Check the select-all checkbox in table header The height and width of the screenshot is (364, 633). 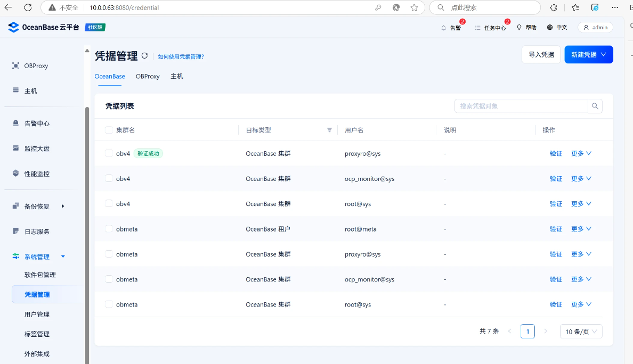[109, 130]
